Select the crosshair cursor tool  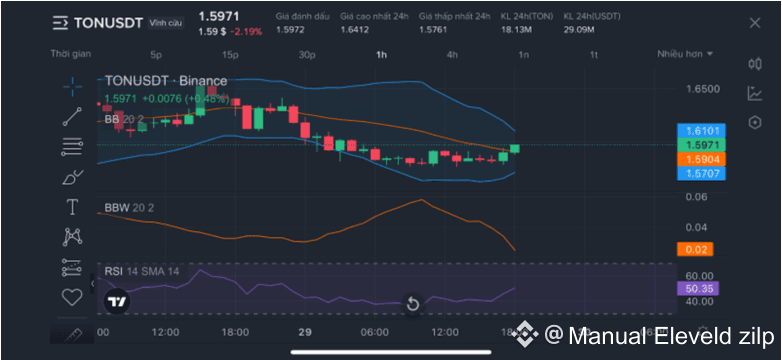click(72, 87)
